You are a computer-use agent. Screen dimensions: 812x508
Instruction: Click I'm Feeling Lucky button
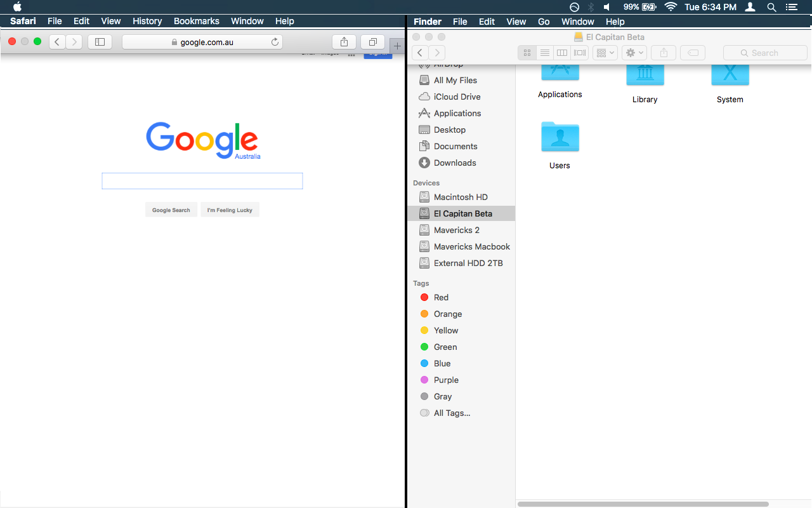pyautogui.click(x=230, y=210)
